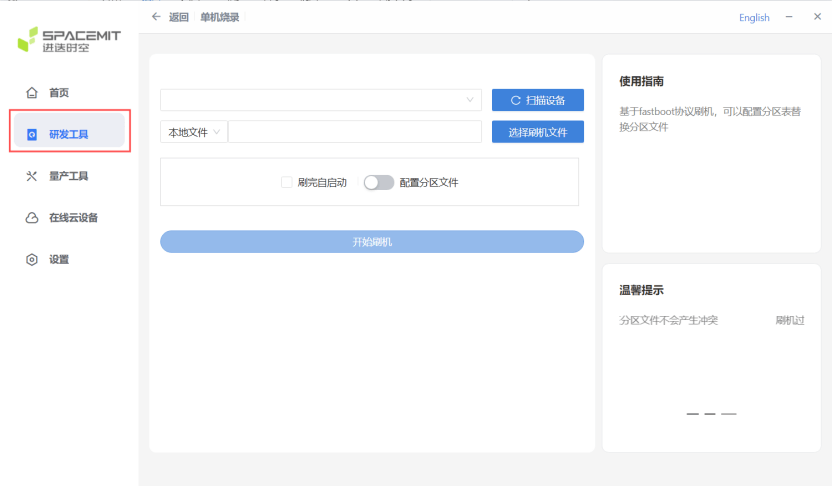Click the firmware file path input field

[x=355, y=132]
